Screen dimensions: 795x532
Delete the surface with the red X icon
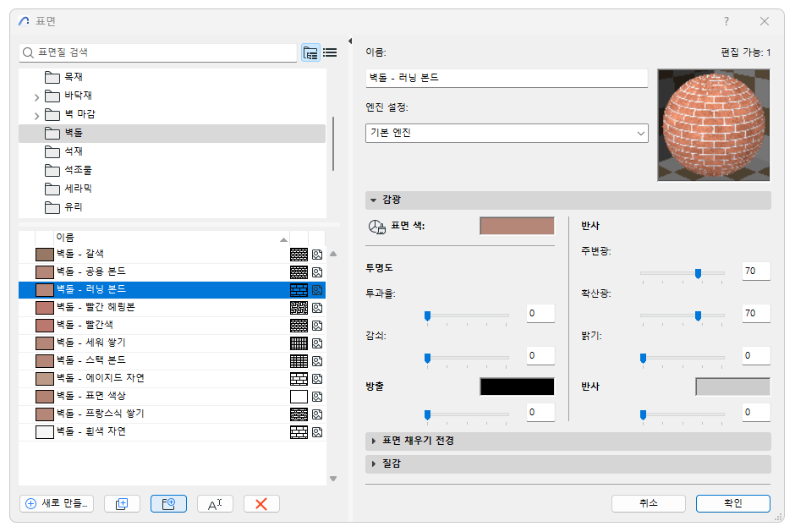pos(261,503)
